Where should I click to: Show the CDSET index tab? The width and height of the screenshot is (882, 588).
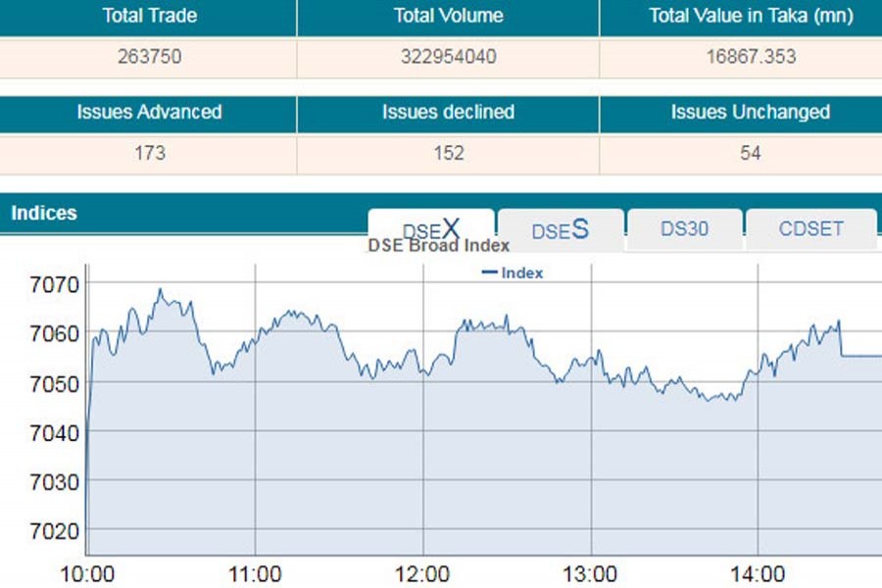click(810, 230)
